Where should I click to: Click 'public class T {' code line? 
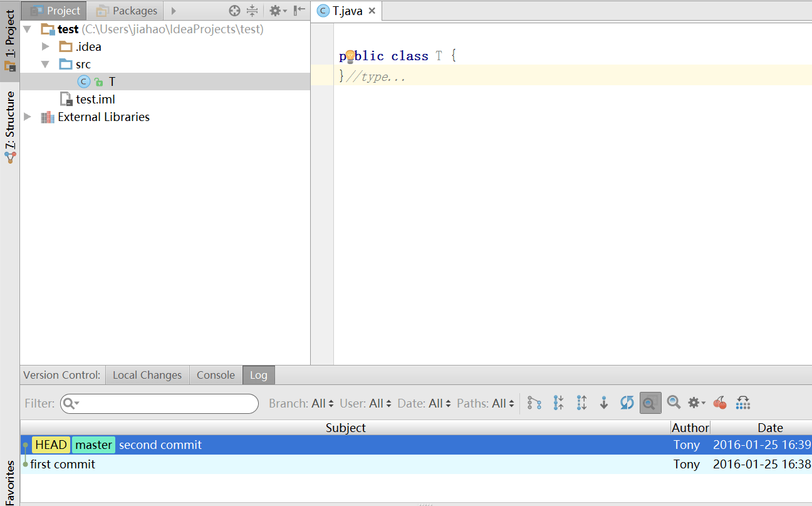click(x=398, y=56)
